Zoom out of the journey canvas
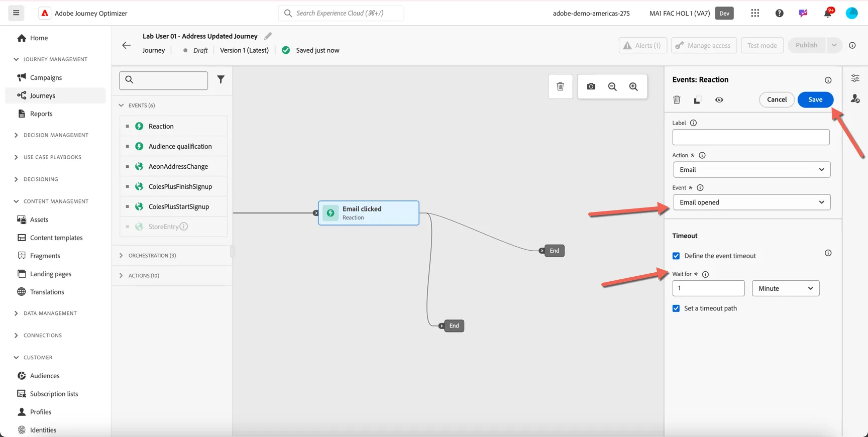This screenshot has width=868, height=437. coord(612,86)
